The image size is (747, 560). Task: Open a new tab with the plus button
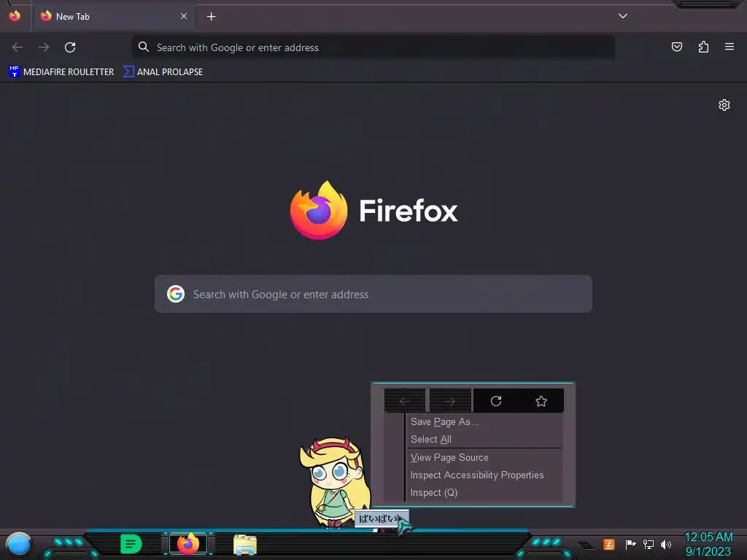coord(211,17)
